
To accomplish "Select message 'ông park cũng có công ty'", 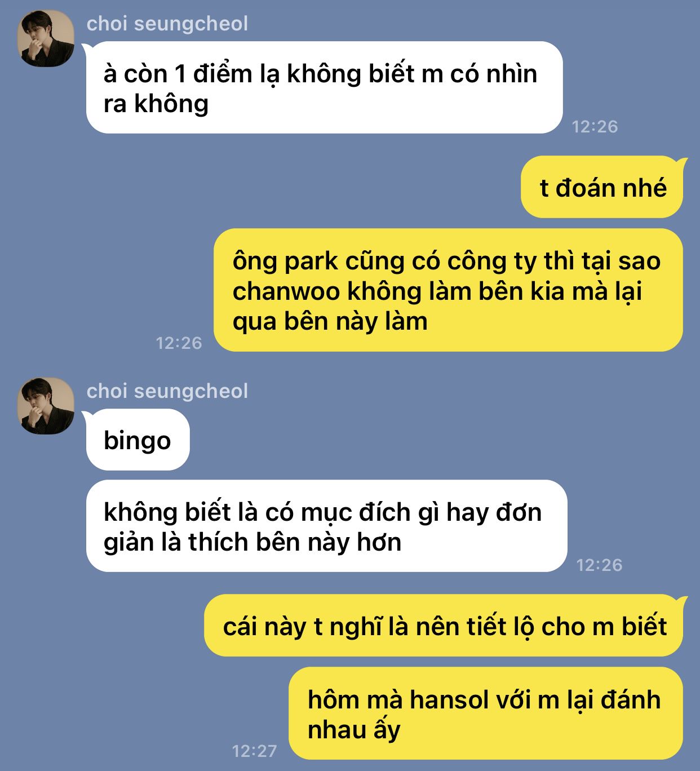I will coord(448,290).
